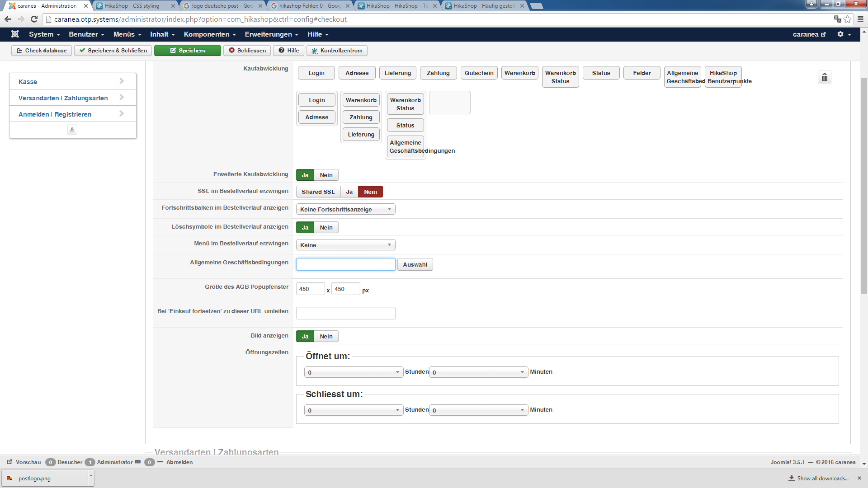
Task: Click the browser back arrow
Action: [8, 19]
